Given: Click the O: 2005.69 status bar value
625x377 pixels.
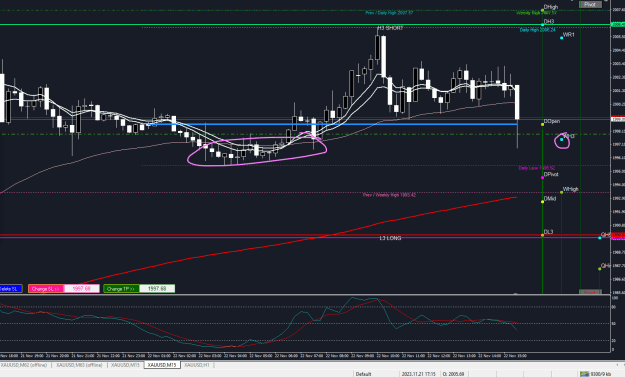Looking at the screenshot, I should 453,374.
